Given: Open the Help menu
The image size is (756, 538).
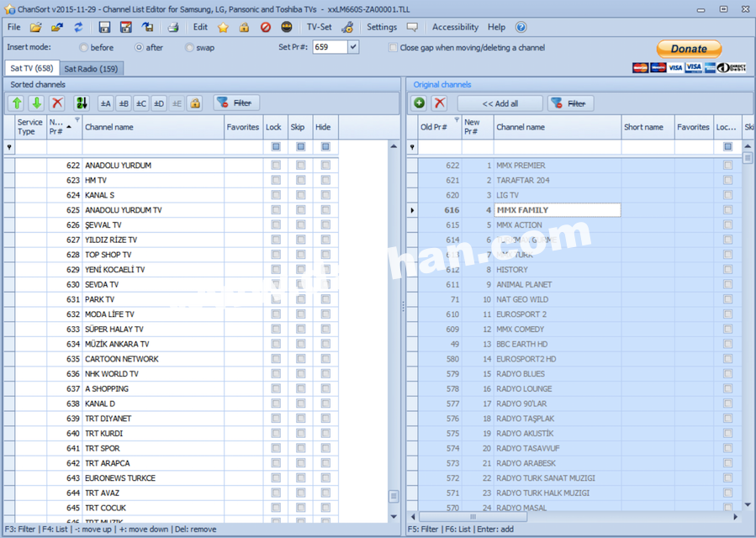Looking at the screenshot, I should tap(496, 28).
